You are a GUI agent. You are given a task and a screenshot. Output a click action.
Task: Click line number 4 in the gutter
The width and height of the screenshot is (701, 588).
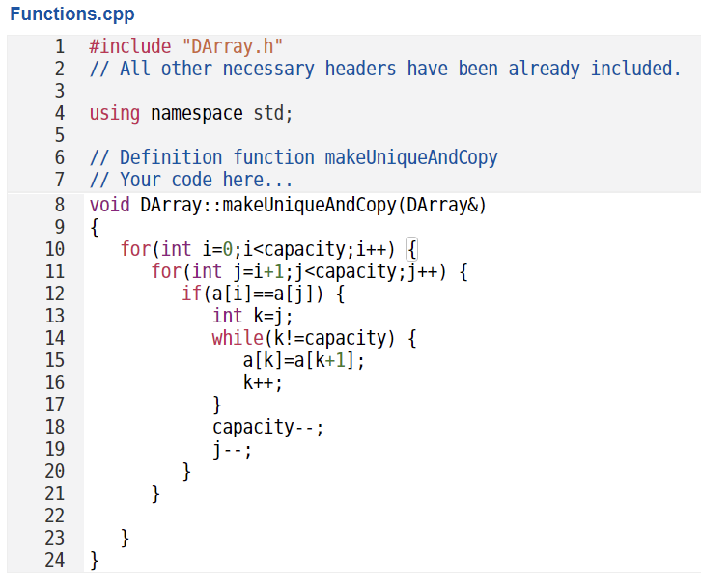click(x=60, y=113)
